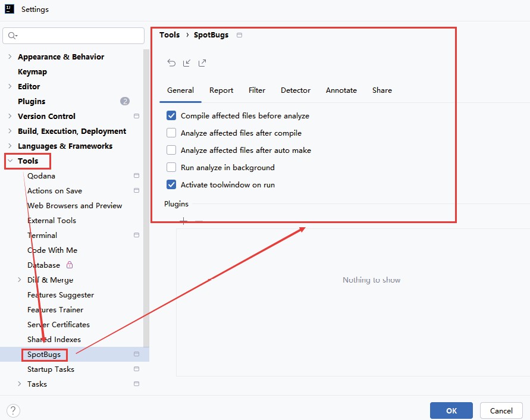Click the plus icon under Plugins
530x420 pixels.
coord(184,221)
